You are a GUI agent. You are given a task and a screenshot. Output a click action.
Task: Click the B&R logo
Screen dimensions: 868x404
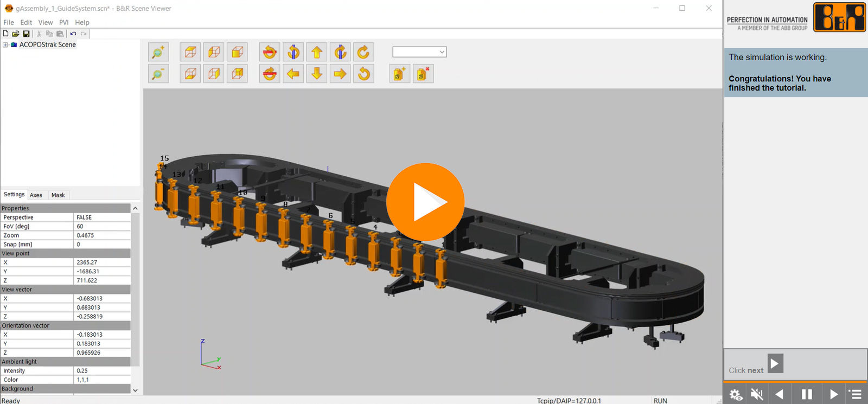click(839, 17)
